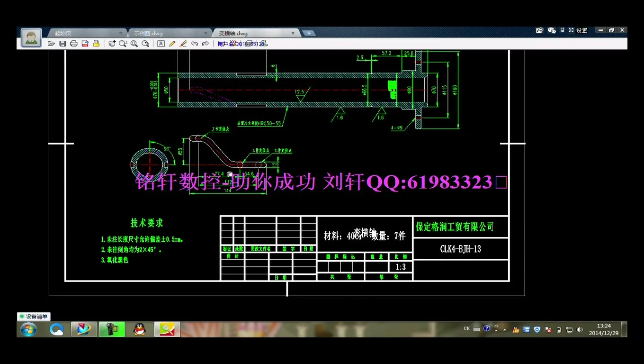This screenshot has height=364, width=644.
Task: Toggle the drawing lock
Action: [95, 43]
